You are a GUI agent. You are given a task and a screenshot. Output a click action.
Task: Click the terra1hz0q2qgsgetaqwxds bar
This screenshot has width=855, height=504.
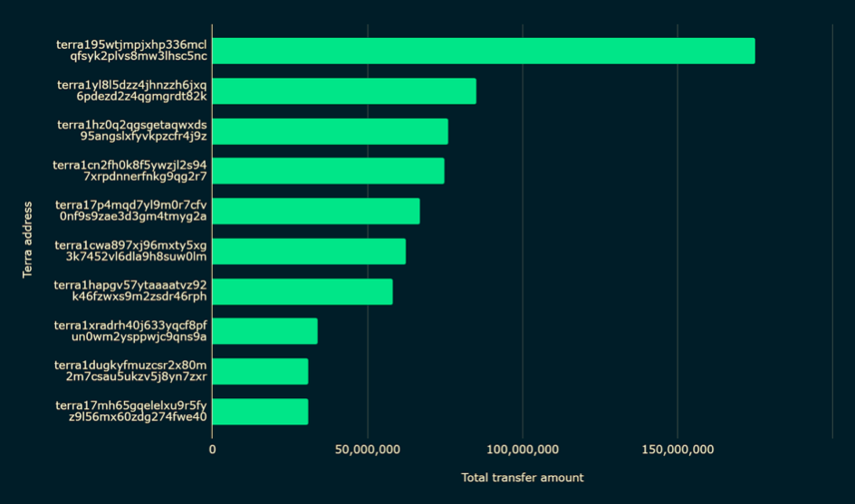330,131
